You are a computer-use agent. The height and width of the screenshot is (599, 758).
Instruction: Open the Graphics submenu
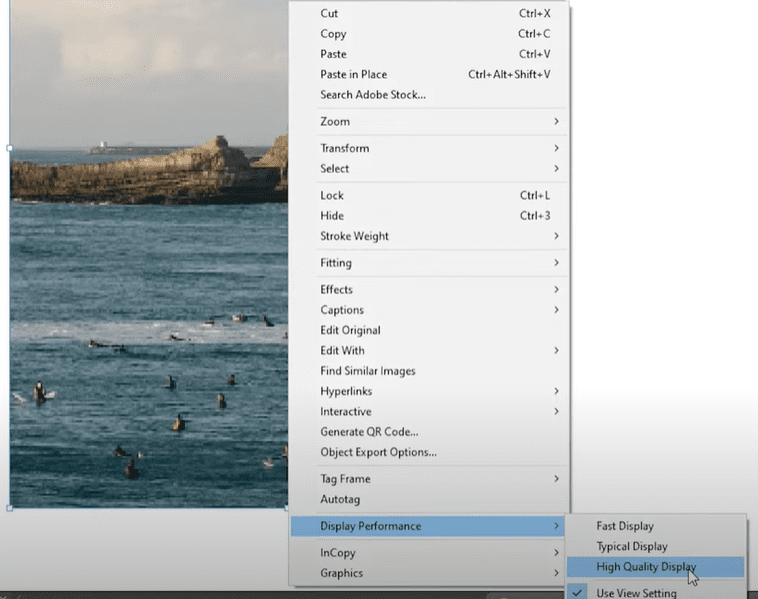pyautogui.click(x=429, y=573)
